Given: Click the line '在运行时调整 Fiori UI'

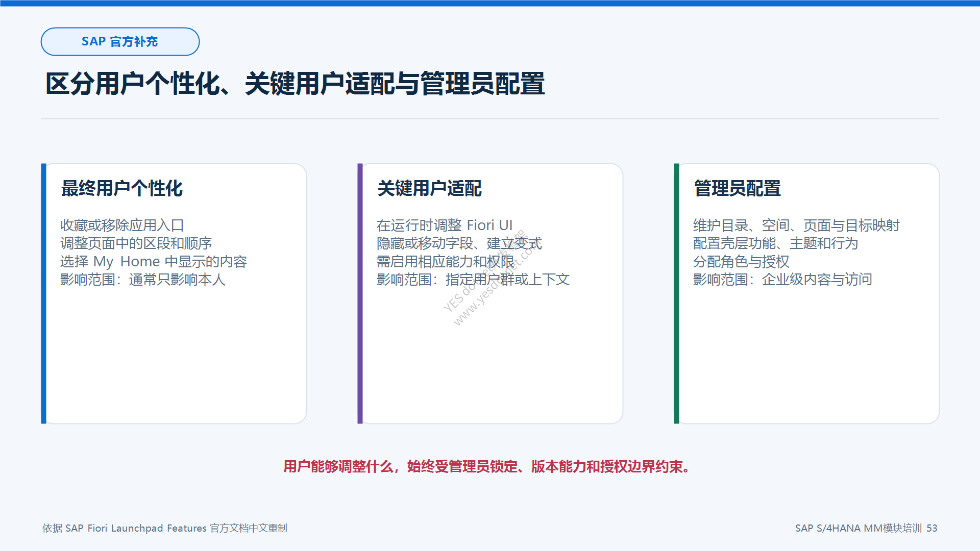Looking at the screenshot, I should [x=445, y=225].
